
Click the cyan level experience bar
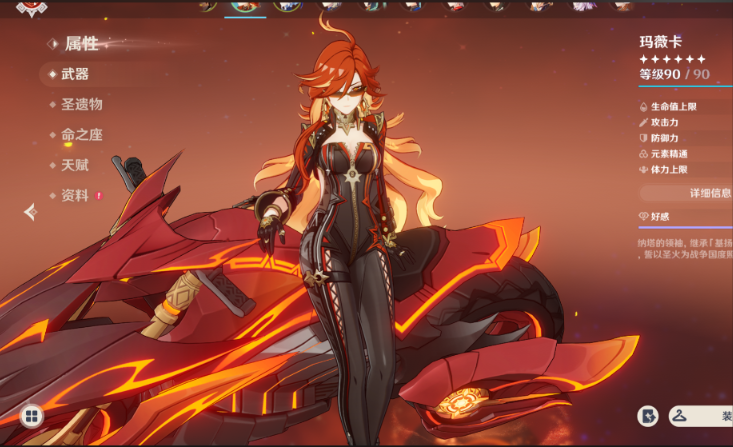685,86
